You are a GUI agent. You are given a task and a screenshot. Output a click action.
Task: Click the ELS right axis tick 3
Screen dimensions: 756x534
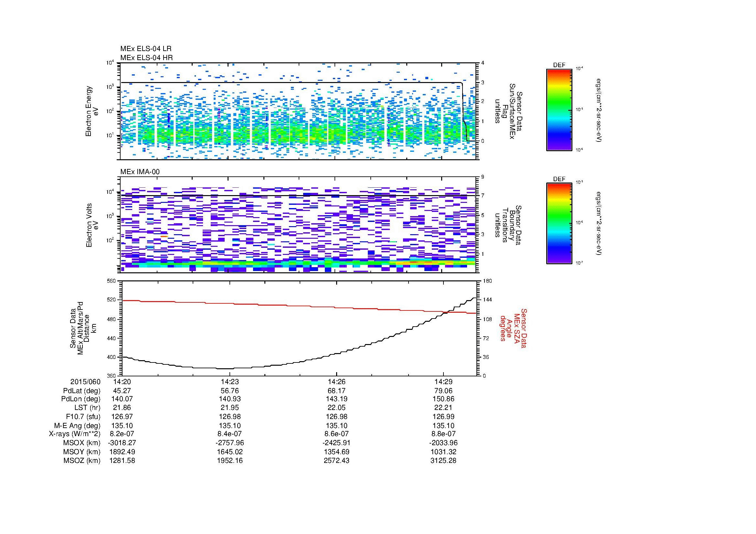483,82
